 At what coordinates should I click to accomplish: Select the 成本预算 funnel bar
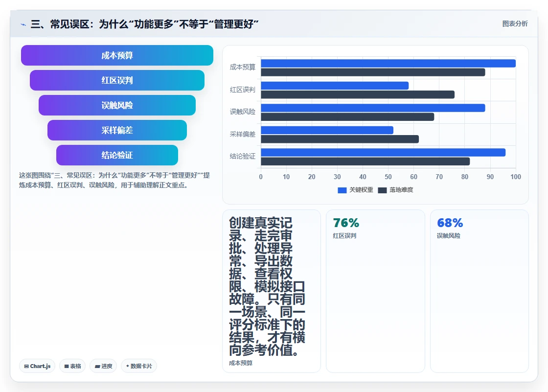[x=117, y=55]
